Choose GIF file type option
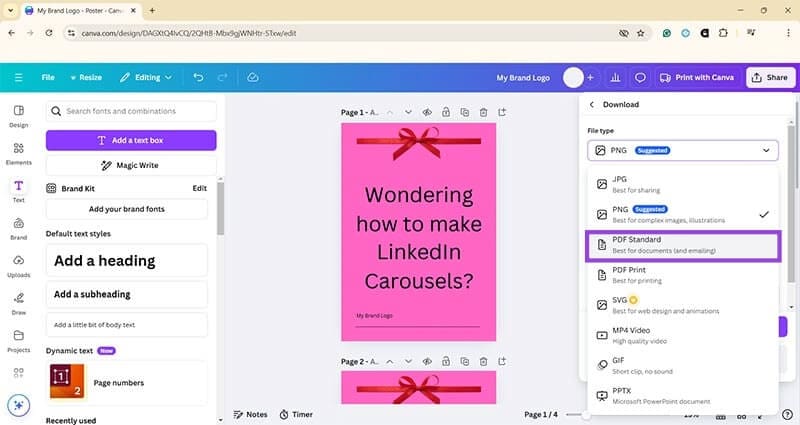800x425 pixels. click(x=683, y=365)
